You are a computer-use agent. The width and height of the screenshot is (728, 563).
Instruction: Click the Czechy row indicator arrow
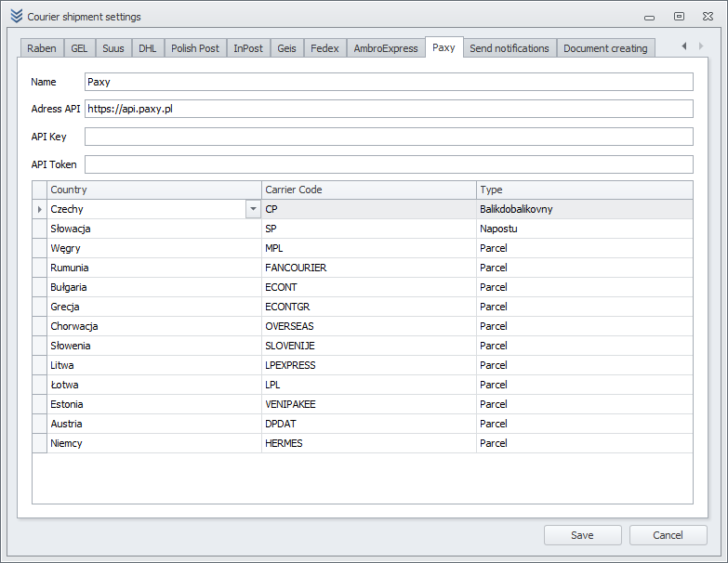coord(39,209)
